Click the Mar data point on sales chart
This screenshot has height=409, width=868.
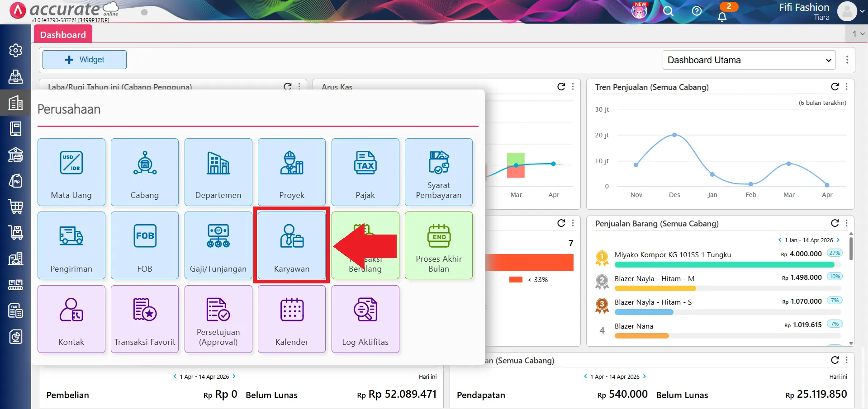point(789,164)
